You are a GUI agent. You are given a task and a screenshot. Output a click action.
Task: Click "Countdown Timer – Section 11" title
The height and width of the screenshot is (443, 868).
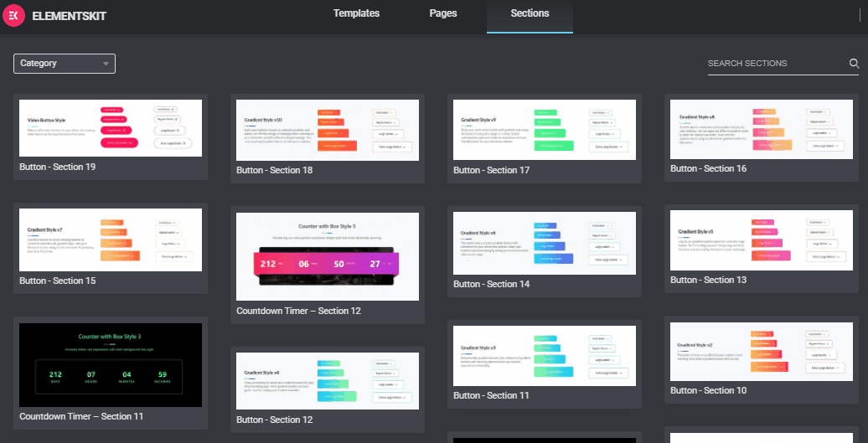81,416
